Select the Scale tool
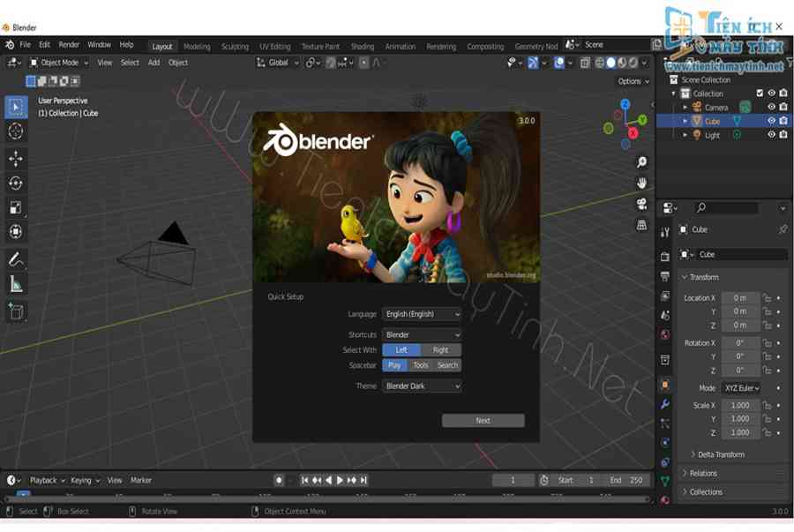Screen dimensions: 794x532 [16, 208]
